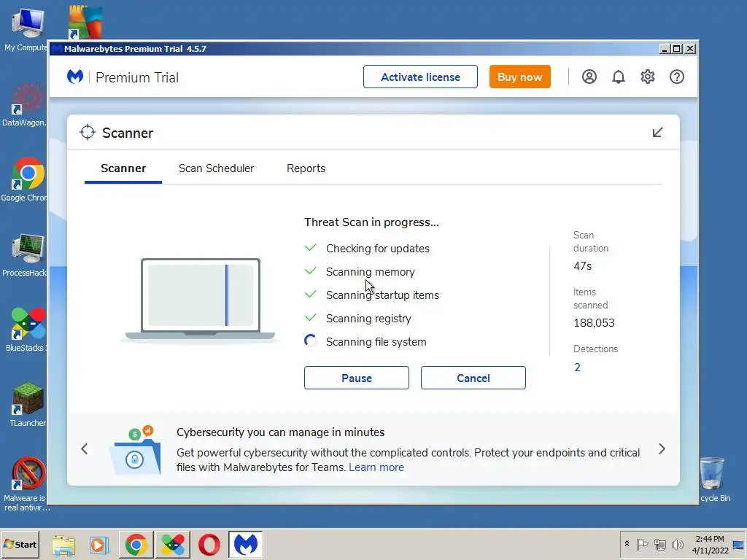Click the volume speaker tray icon
Image resolution: width=747 pixels, height=560 pixels.
(x=677, y=544)
